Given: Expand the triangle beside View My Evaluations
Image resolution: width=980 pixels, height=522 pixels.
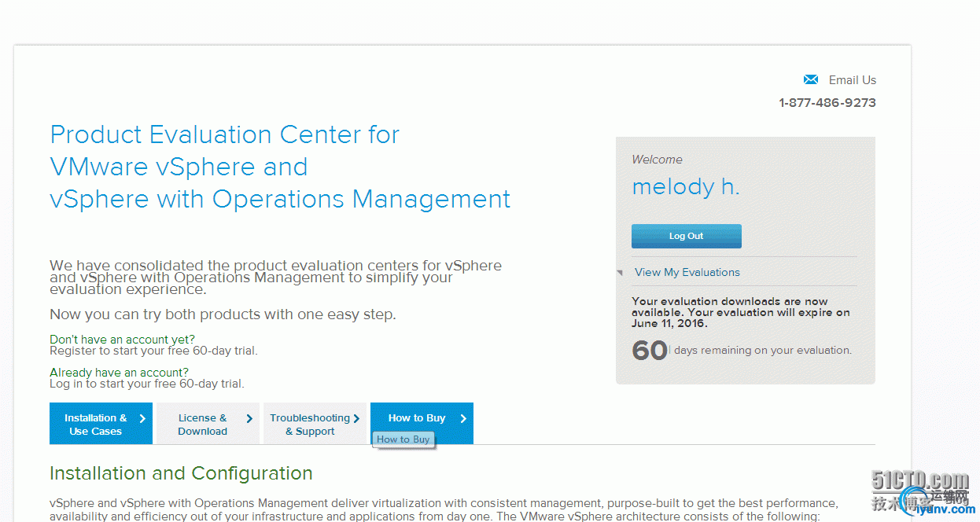Looking at the screenshot, I should (620, 273).
